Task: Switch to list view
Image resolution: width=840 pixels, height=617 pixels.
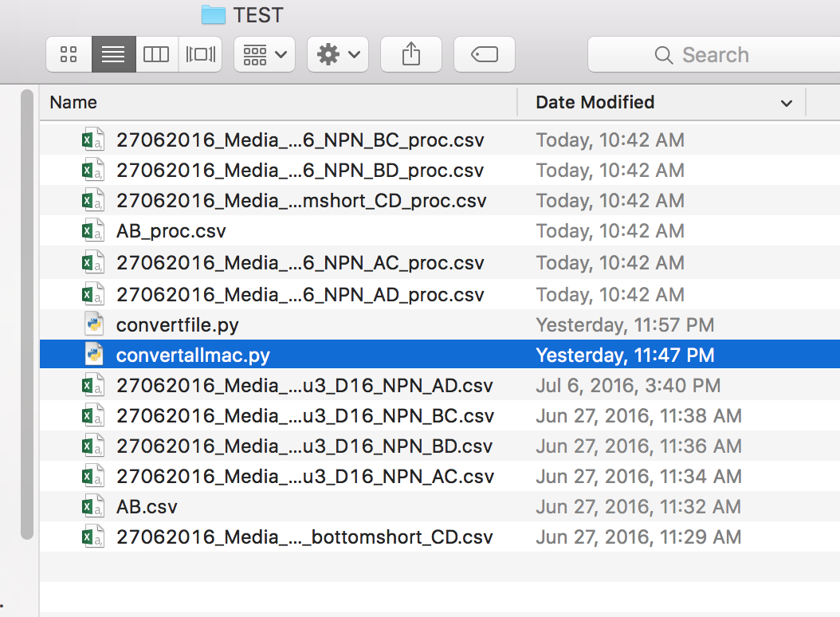Action: 113,55
